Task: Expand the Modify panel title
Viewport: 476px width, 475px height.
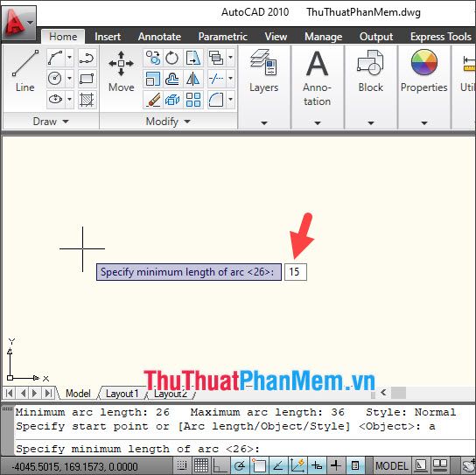Action: pyautogui.click(x=168, y=122)
